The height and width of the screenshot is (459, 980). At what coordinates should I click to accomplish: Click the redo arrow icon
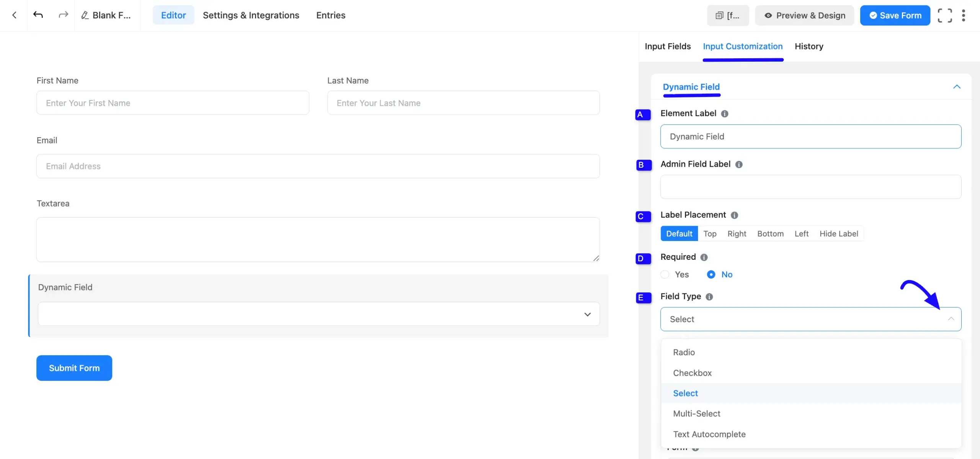[63, 15]
